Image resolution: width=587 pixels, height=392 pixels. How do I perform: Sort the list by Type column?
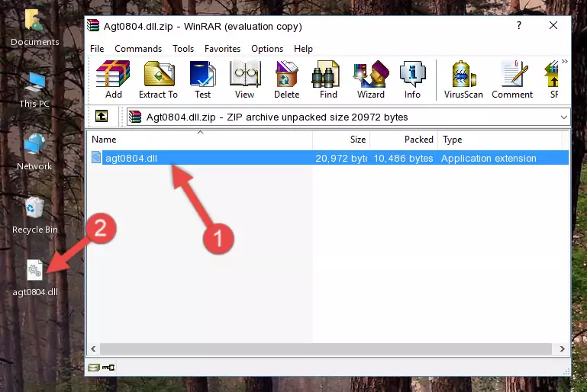click(x=500, y=139)
